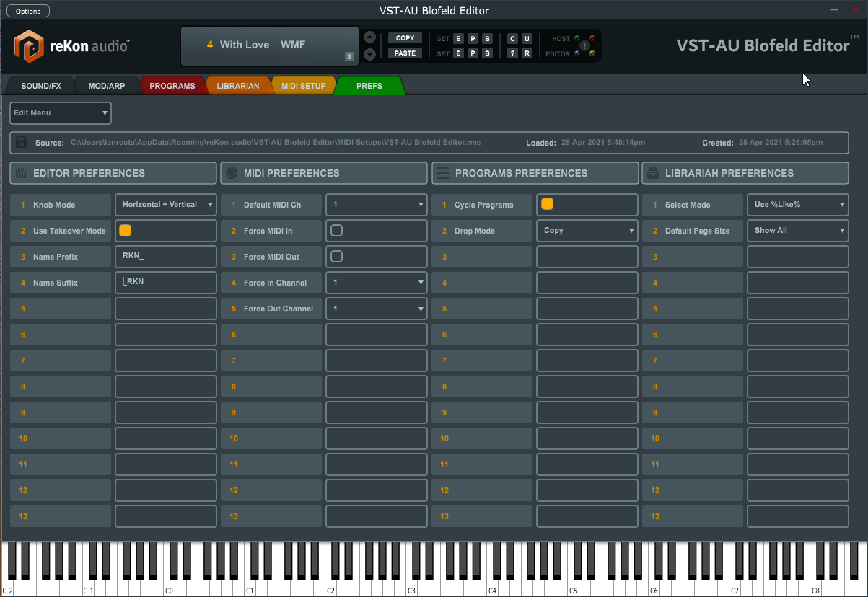Screen dimensions: 868x597
Task: Click the GET row B button
Action: point(487,38)
